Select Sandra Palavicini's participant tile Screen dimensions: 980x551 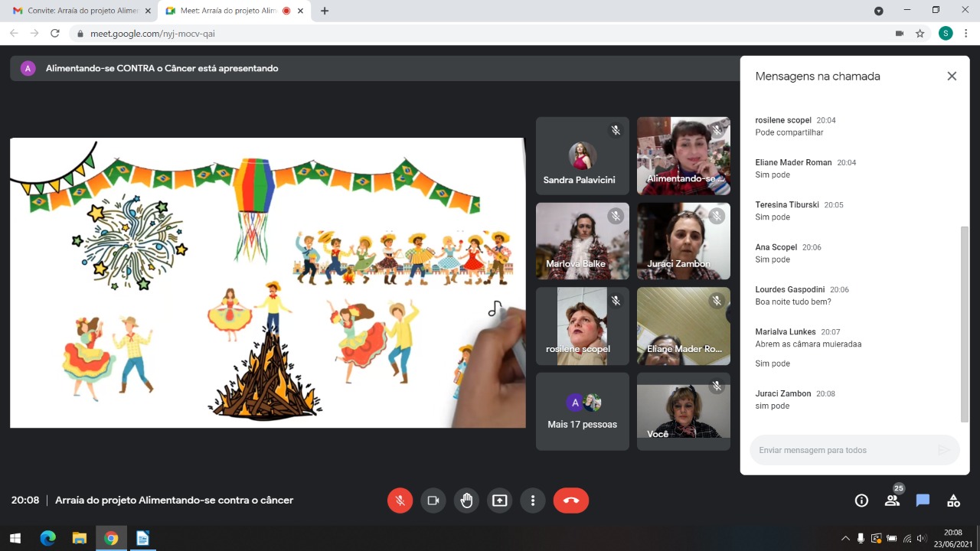pyautogui.click(x=583, y=156)
